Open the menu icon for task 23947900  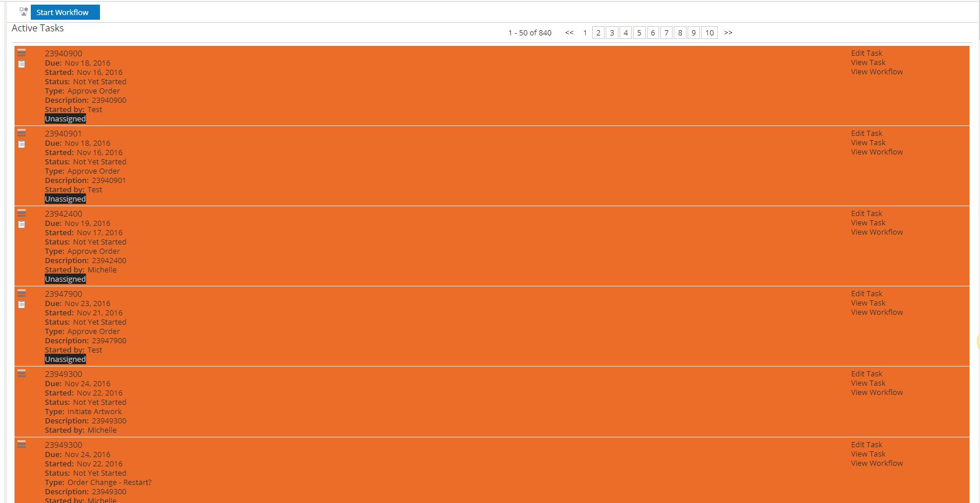coord(22,293)
